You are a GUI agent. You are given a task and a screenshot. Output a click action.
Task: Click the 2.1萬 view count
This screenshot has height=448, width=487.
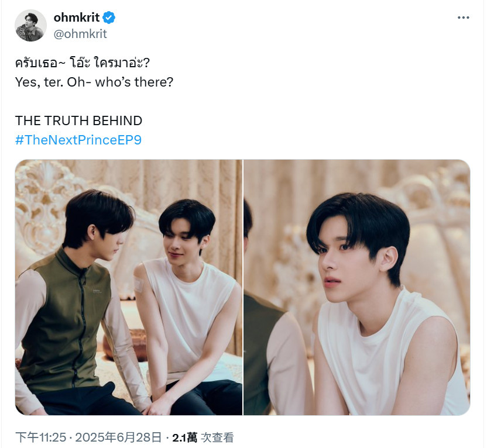(184, 437)
